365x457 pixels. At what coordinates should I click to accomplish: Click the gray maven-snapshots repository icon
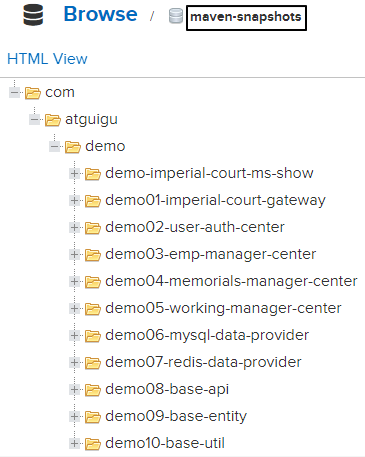click(x=176, y=16)
